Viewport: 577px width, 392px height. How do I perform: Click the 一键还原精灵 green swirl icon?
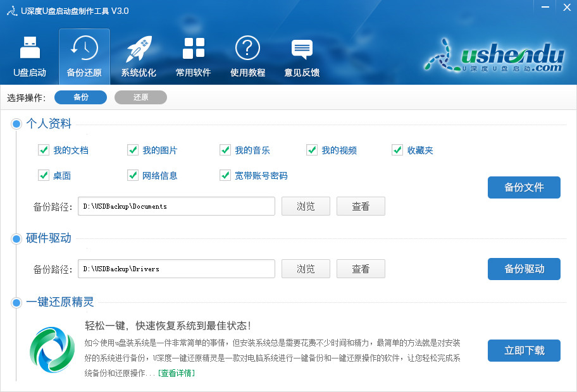(x=52, y=350)
